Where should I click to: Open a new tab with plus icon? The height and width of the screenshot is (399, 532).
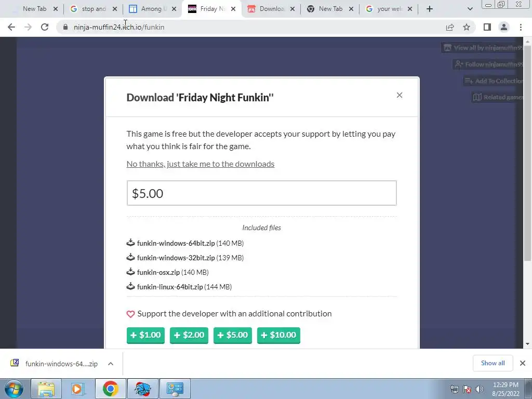tap(430, 9)
